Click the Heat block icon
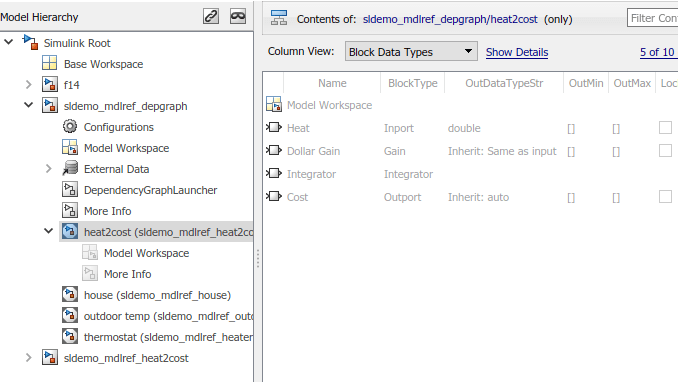Viewport: 678px width, 382px height. pyautogui.click(x=274, y=127)
